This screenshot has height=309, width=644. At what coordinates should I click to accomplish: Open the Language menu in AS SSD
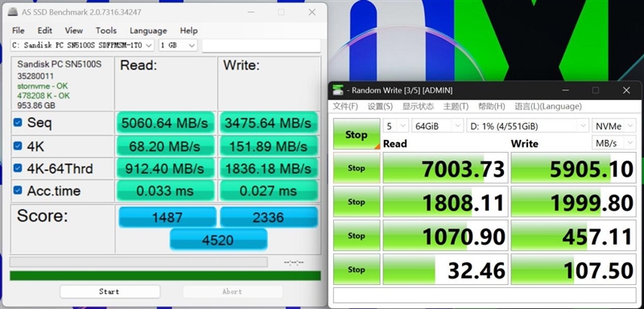point(148,31)
